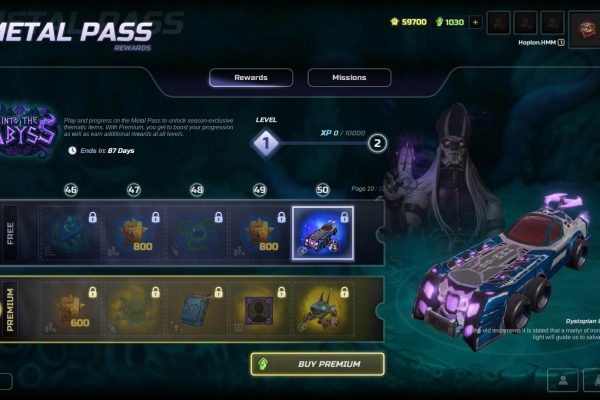Select the level 47 free 800 coins reward
The height and width of the screenshot is (400, 600).
coord(134,233)
